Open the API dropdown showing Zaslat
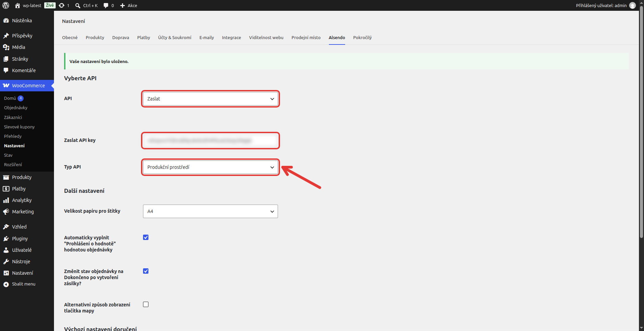Image resolution: width=644 pixels, height=331 pixels. [211, 99]
